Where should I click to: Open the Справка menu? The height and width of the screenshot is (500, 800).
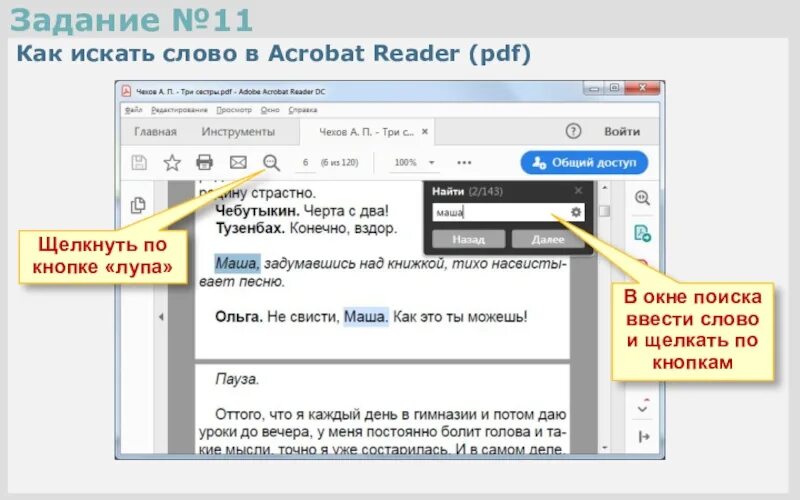(303, 110)
